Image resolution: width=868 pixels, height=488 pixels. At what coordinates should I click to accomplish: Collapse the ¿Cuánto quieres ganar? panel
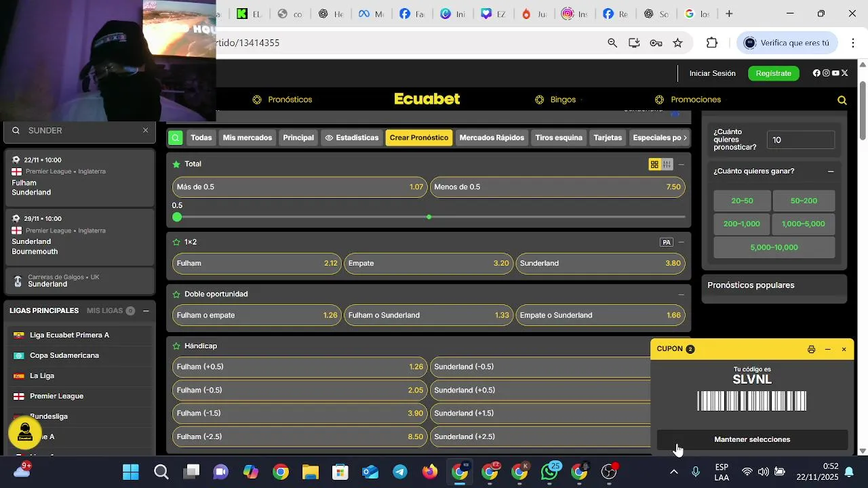[x=831, y=171]
